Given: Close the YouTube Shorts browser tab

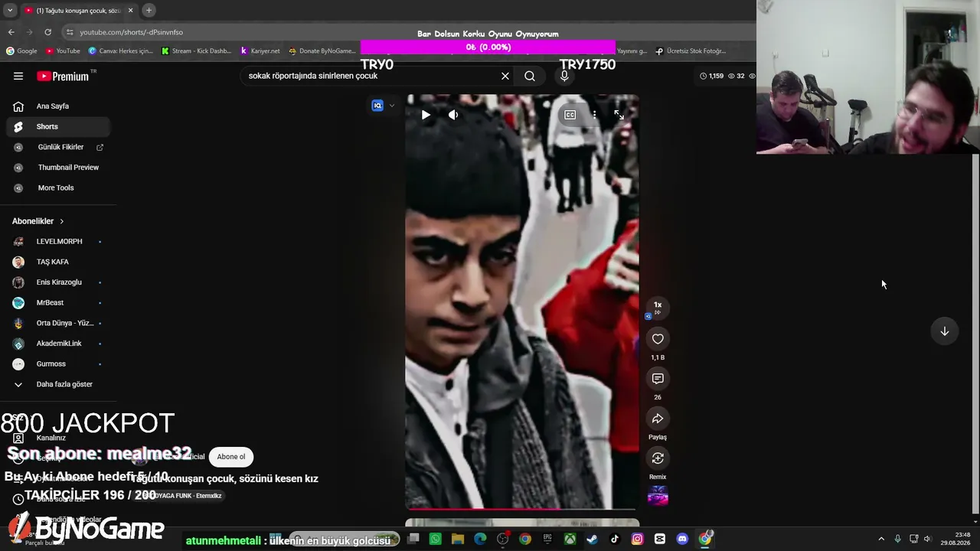Looking at the screenshot, I should point(130,10).
